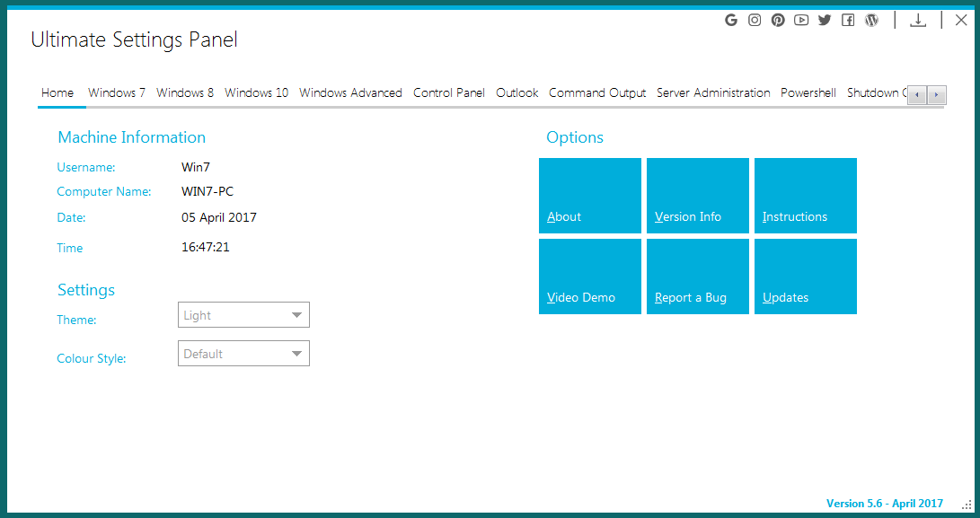Open the WordPress icon link

point(871,21)
